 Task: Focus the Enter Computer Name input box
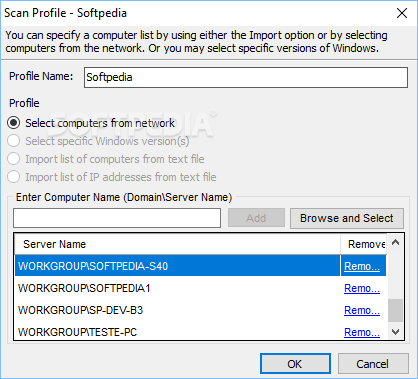pos(117,218)
